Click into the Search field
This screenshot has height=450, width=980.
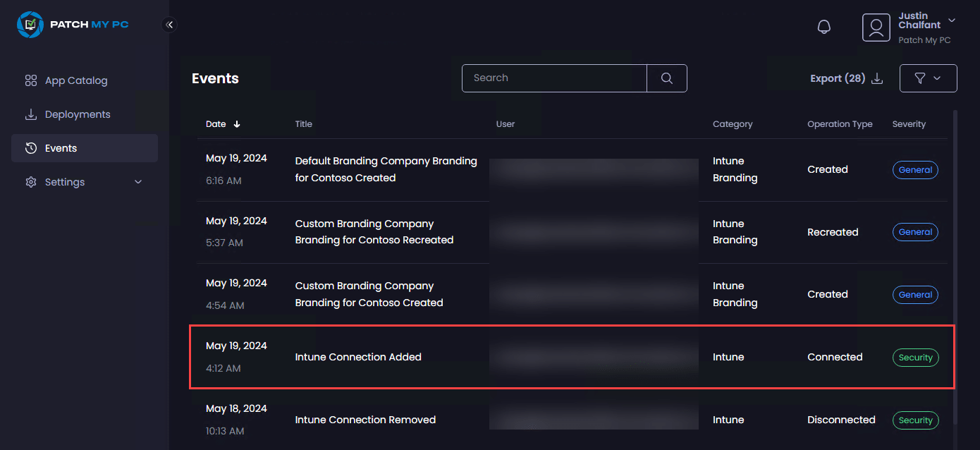coord(554,78)
